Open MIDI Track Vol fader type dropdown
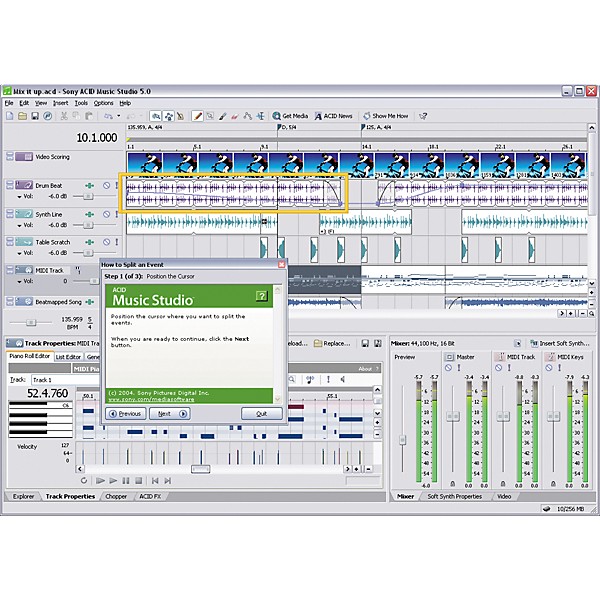The height and width of the screenshot is (600, 600). 19,282
